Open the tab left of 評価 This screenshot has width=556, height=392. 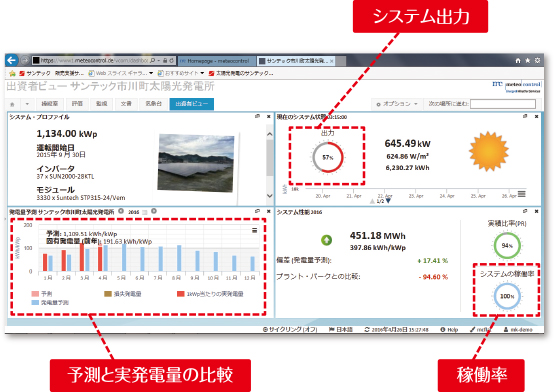pos(50,104)
